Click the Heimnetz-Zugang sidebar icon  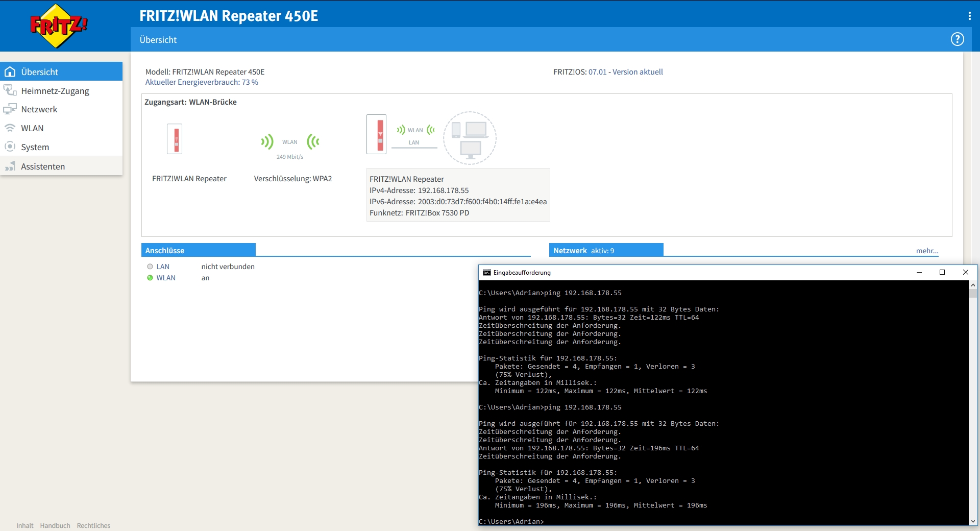[10, 90]
